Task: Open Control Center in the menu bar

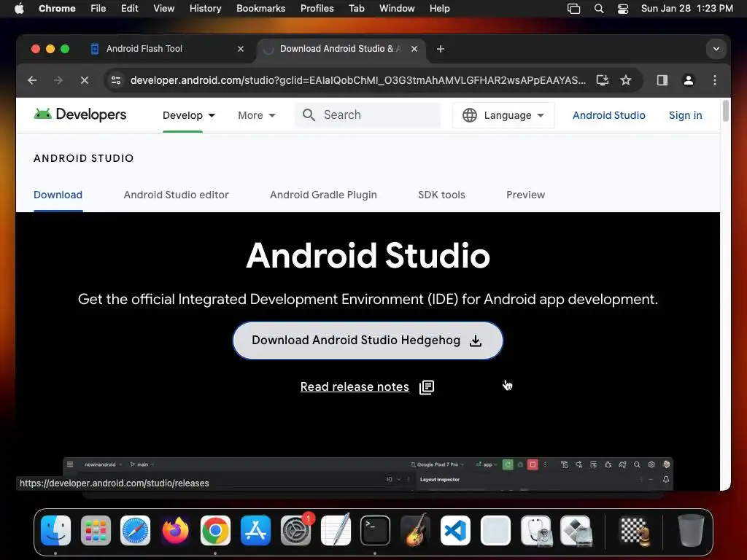Action: 623,9
